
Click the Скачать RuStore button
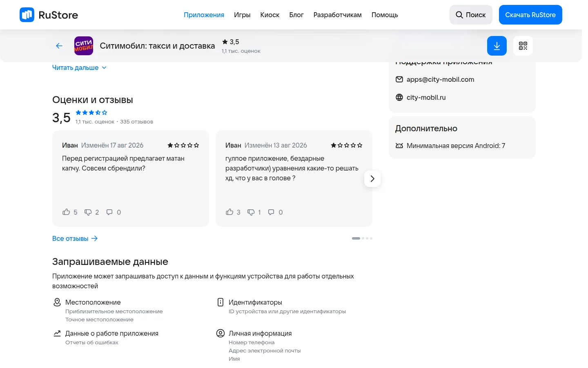530,15
